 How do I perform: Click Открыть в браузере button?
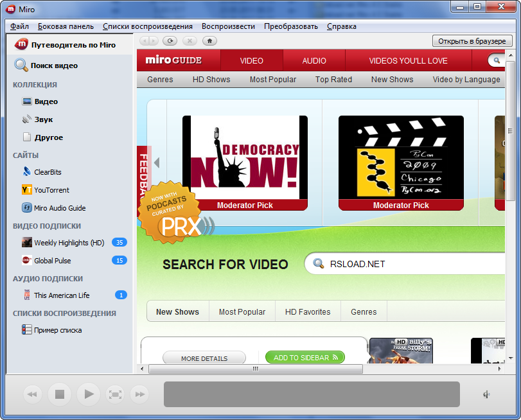tap(472, 41)
